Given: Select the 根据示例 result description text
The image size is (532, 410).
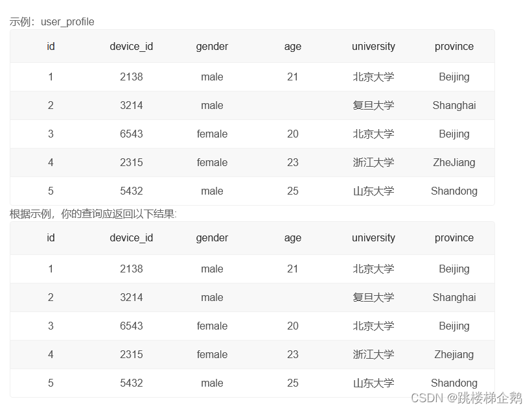Looking at the screenshot, I should (x=93, y=214).
